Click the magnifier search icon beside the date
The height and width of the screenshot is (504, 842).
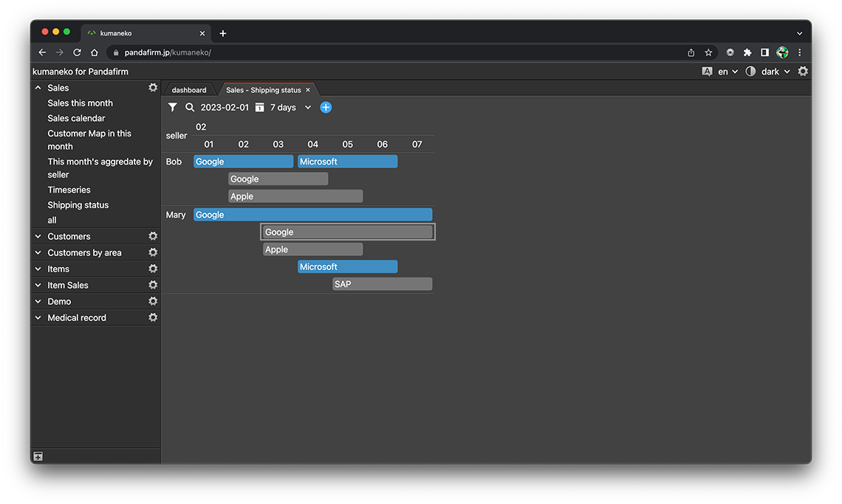click(x=190, y=108)
